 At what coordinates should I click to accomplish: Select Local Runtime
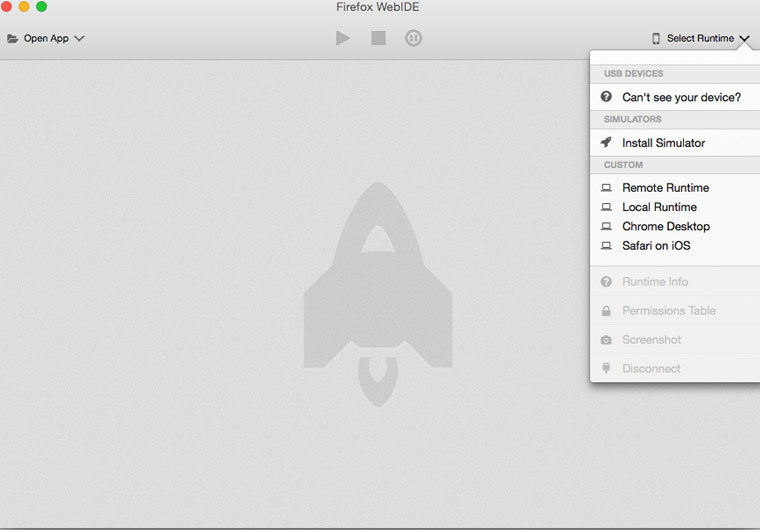[x=675, y=207]
